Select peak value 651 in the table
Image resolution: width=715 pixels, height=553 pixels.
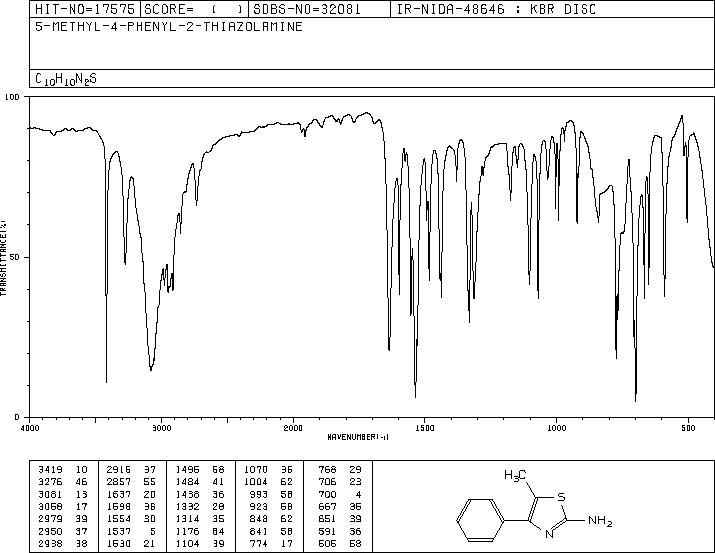pyautogui.click(x=327, y=519)
